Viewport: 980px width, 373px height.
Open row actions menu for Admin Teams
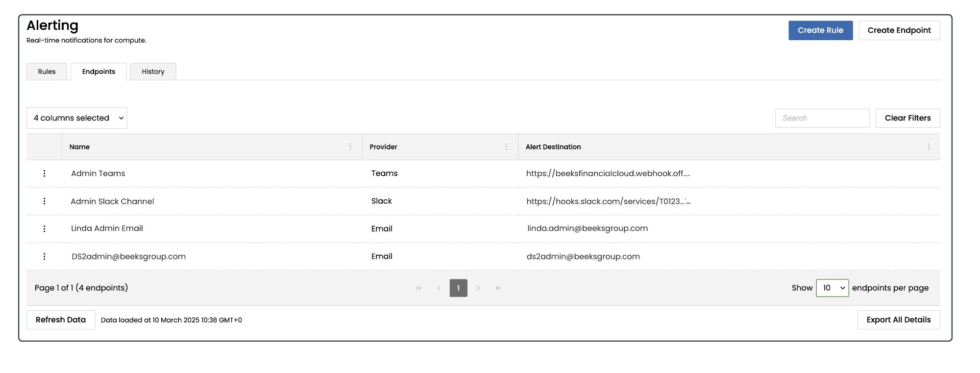coord(44,173)
